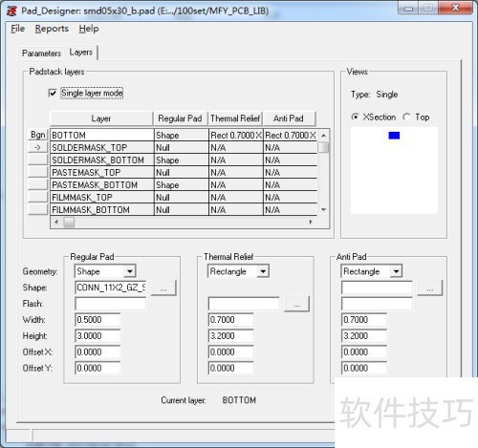Expand the Thermal Relief Rectangle dropdown
The height and width of the screenshot is (448, 478).
tap(263, 271)
